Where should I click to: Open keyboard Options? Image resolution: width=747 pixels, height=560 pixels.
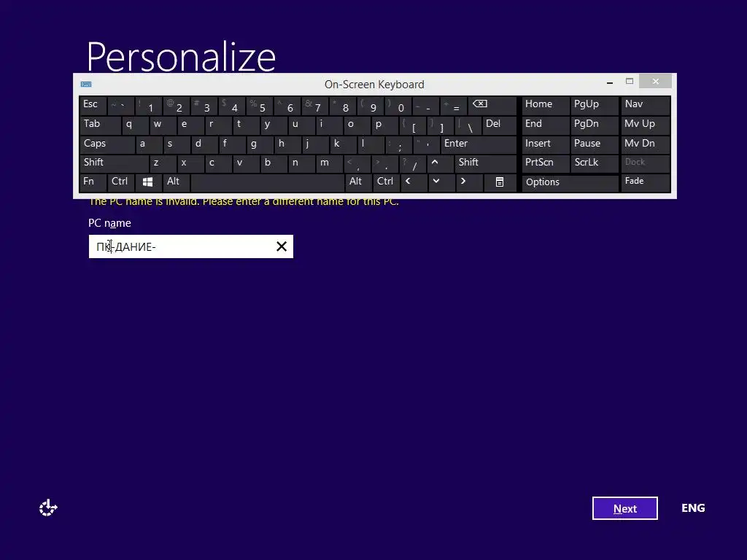[570, 182]
